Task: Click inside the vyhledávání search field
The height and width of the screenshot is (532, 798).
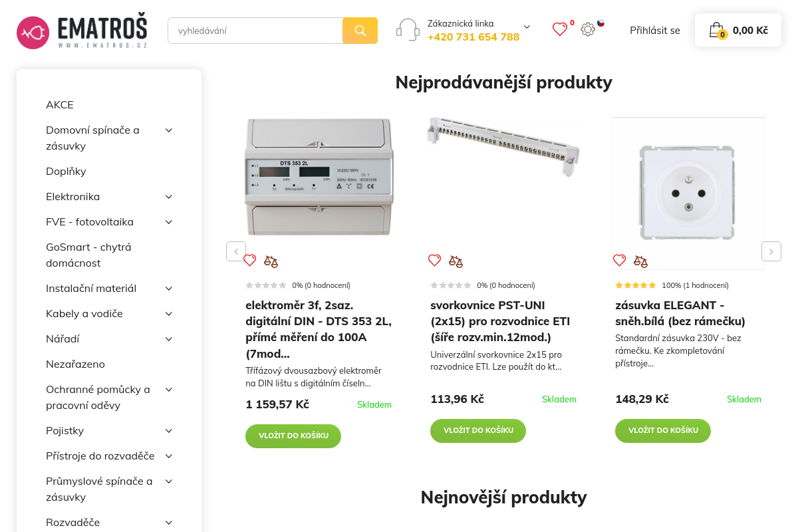Action: (x=255, y=30)
